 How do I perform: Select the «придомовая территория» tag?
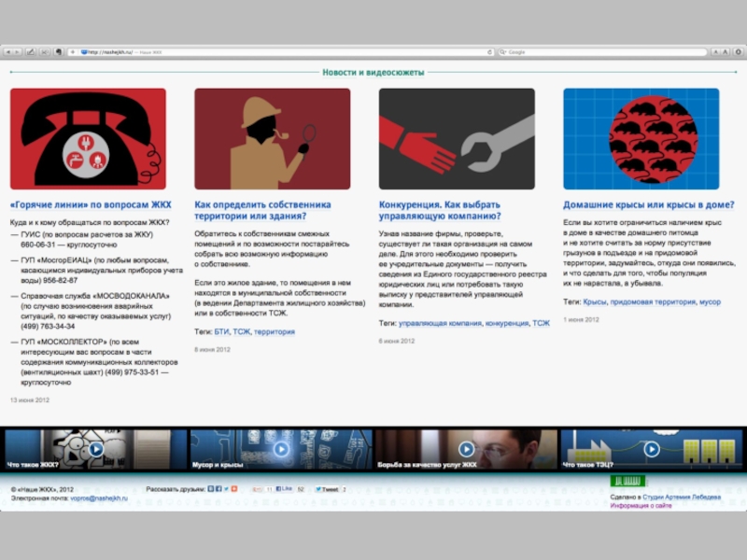pos(652,302)
